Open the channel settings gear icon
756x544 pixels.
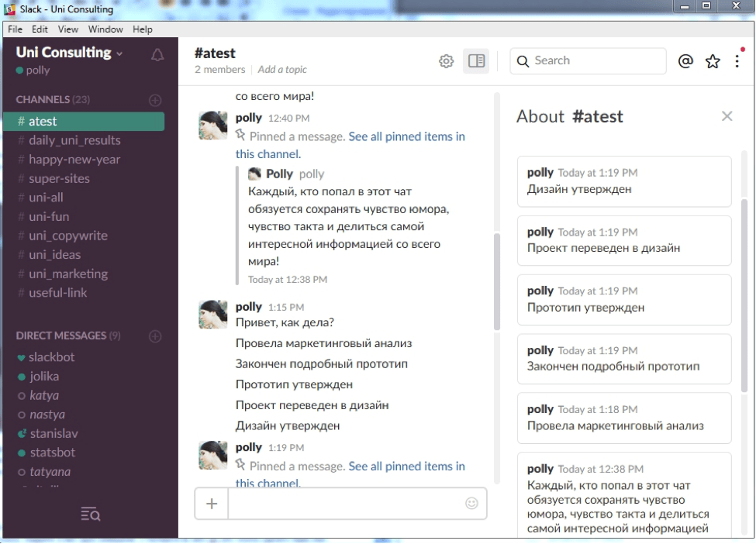click(446, 60)
